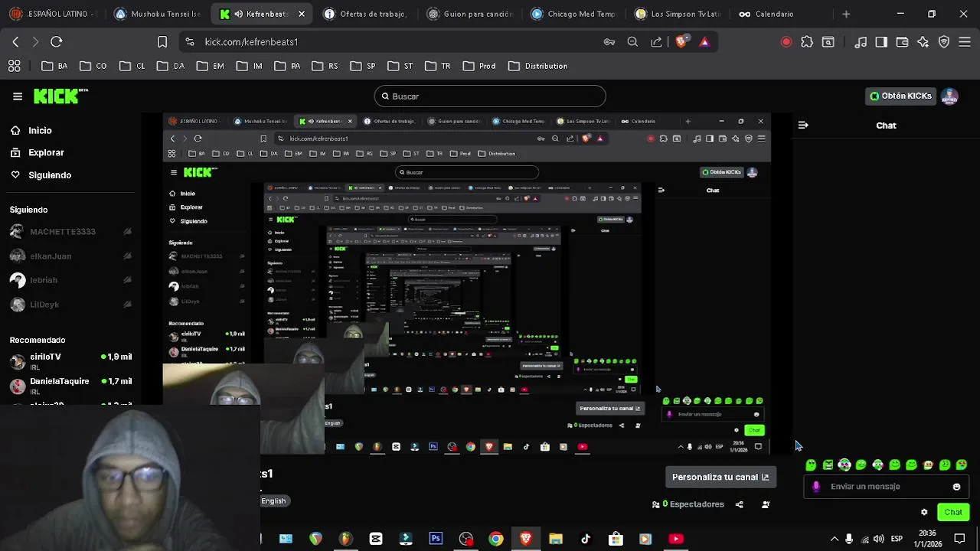This screenshot has width=980, height=551.
Task: Share the stream with share icon
Action: pos(739,504)
